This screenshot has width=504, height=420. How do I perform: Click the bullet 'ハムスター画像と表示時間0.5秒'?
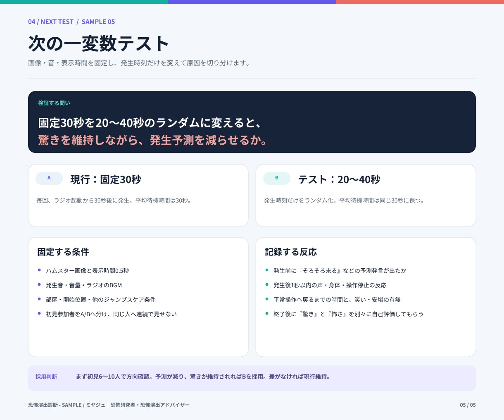[88, 271]
